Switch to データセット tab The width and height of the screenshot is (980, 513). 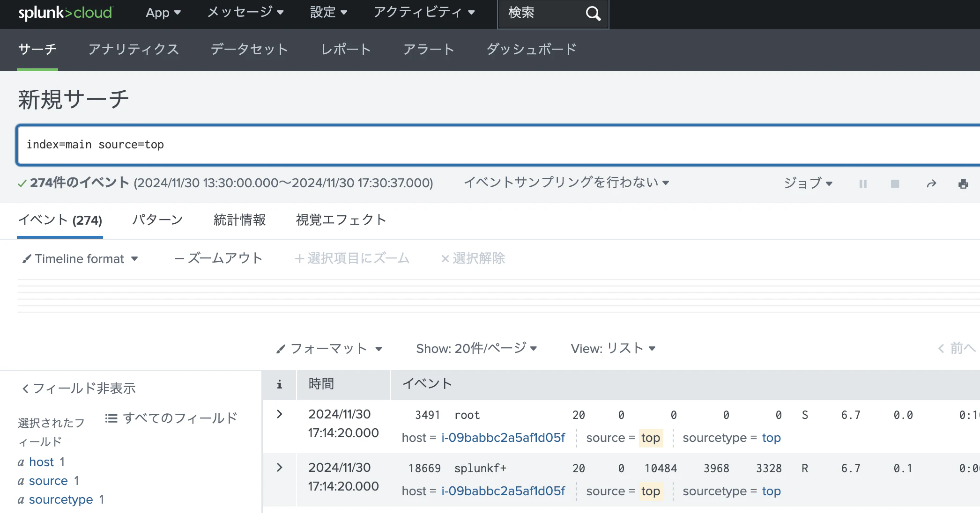(x=249, y=49)
